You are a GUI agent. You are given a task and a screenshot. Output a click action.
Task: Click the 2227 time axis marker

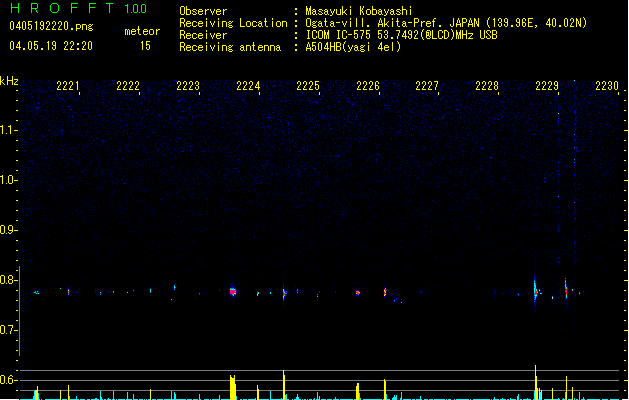(x=427, y=86)
